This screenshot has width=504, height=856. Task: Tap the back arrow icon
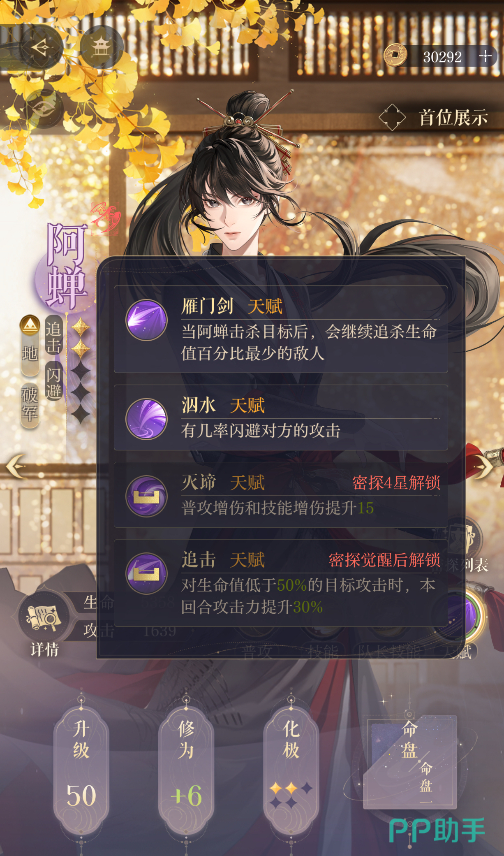[41, 47]
